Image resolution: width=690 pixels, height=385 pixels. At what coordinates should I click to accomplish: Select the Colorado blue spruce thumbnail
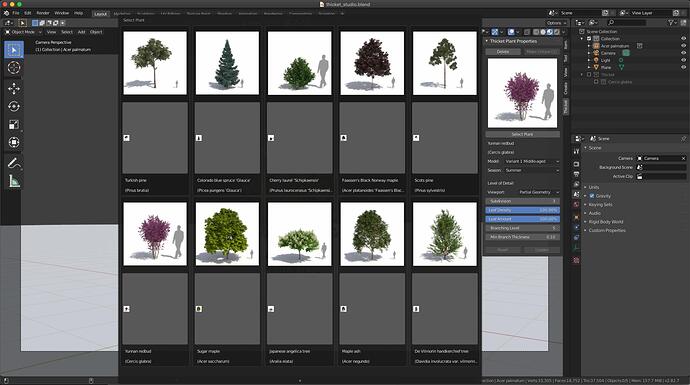click(227, 63)
